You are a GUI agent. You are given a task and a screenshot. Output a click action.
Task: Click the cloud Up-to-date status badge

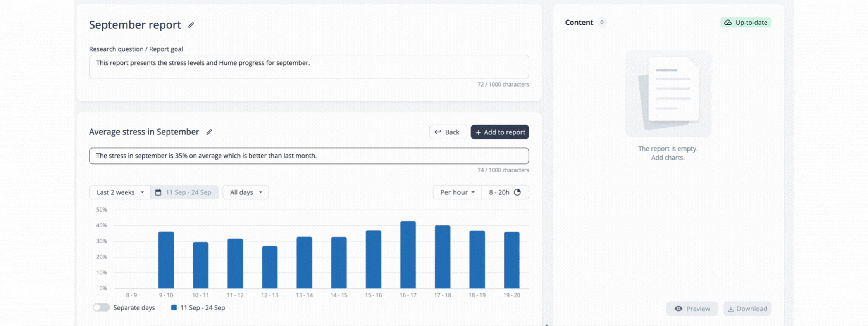[746, 23]
